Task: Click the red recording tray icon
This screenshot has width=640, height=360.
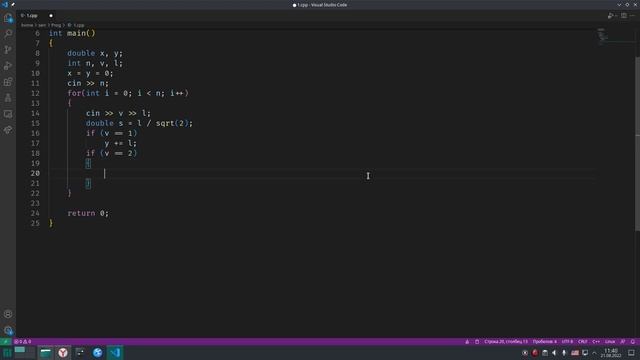Action: point(535,353)
